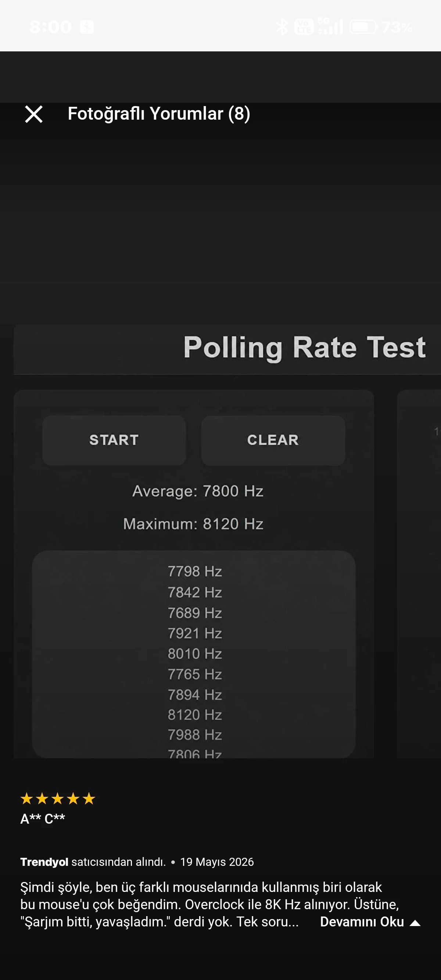
Task: Tap the START button in photo
Action: tap(114, 440)
